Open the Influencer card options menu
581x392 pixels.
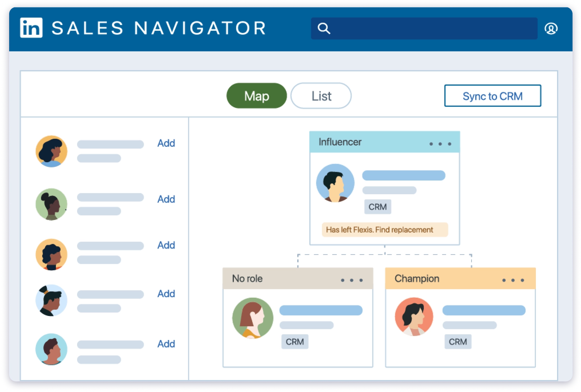pos(440,144)
